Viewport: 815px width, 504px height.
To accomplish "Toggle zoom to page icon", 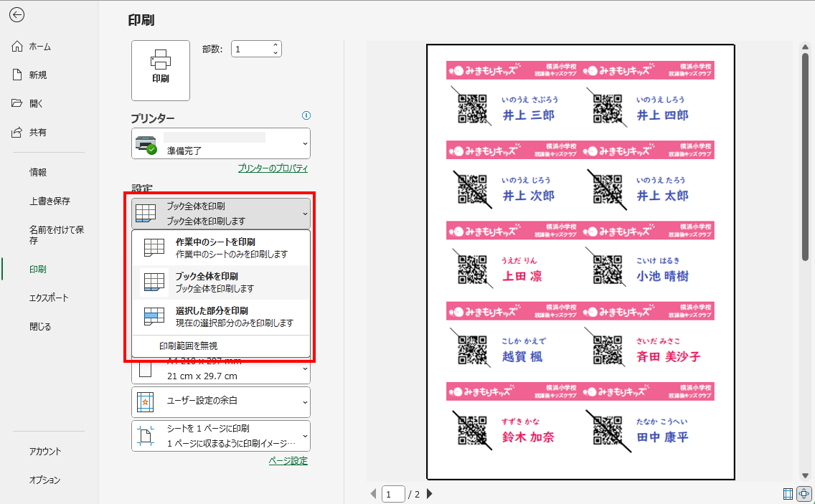I will pos(804,493).
